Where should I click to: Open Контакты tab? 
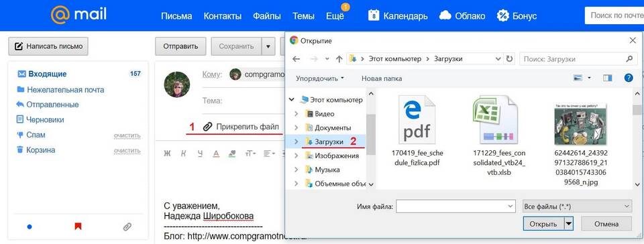tap(222, 16)
